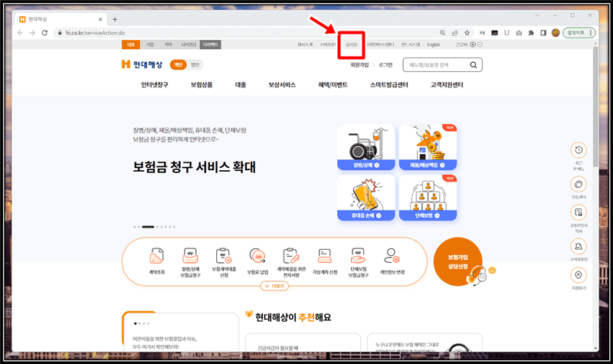Decrease font size with minus icon by 글자크기
Screen dimensions: 613x364
[480, 44]
